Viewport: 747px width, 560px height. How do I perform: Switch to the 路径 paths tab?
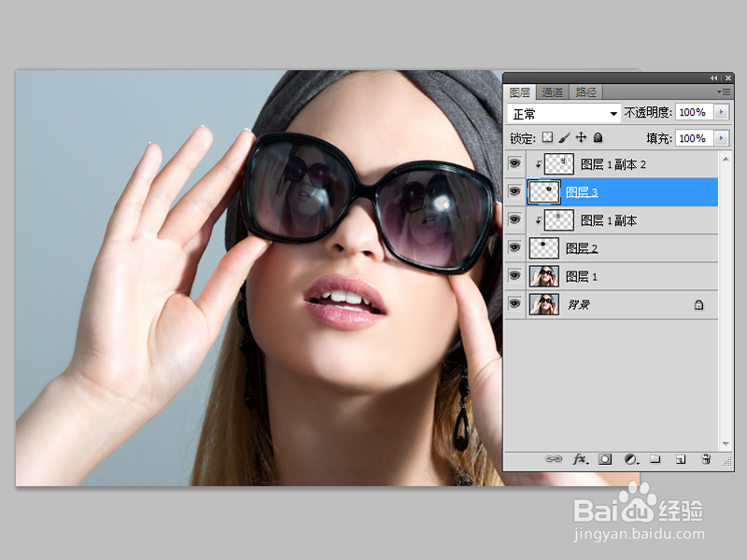(x=586, y=92)
